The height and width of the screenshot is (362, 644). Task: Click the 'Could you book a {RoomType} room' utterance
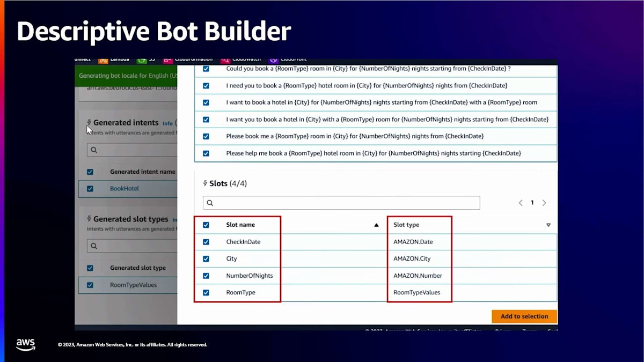(x=368, y=69)
